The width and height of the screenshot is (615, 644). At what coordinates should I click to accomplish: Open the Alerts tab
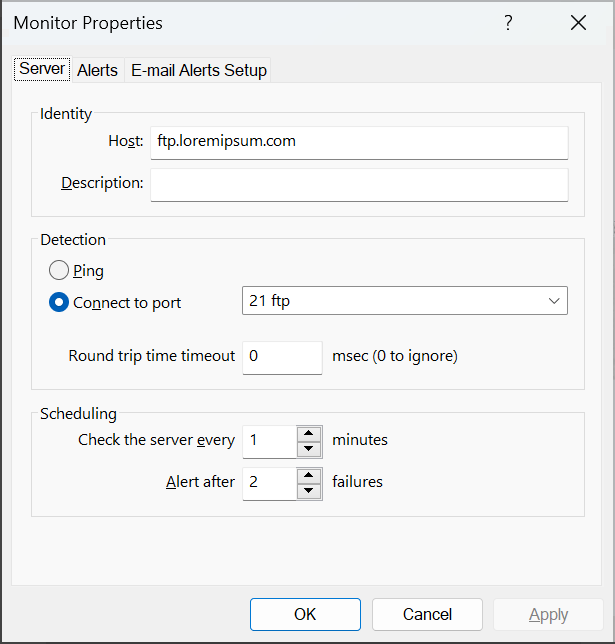click(97, 70)
